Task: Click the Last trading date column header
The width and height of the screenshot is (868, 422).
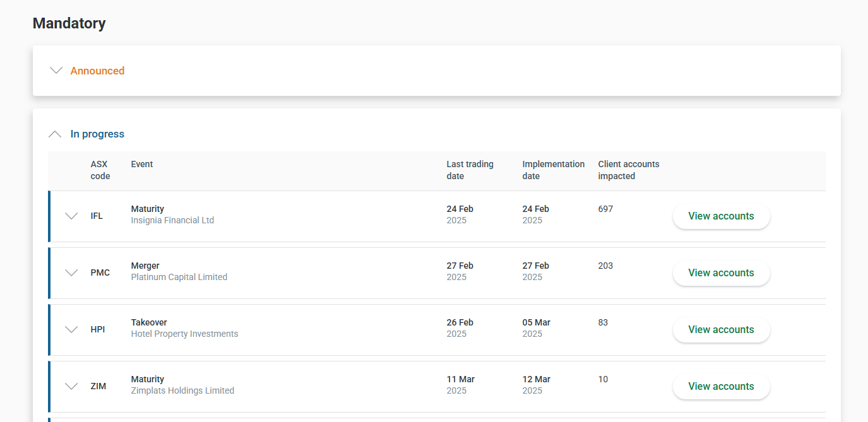Action: click(x=470, y=170)
